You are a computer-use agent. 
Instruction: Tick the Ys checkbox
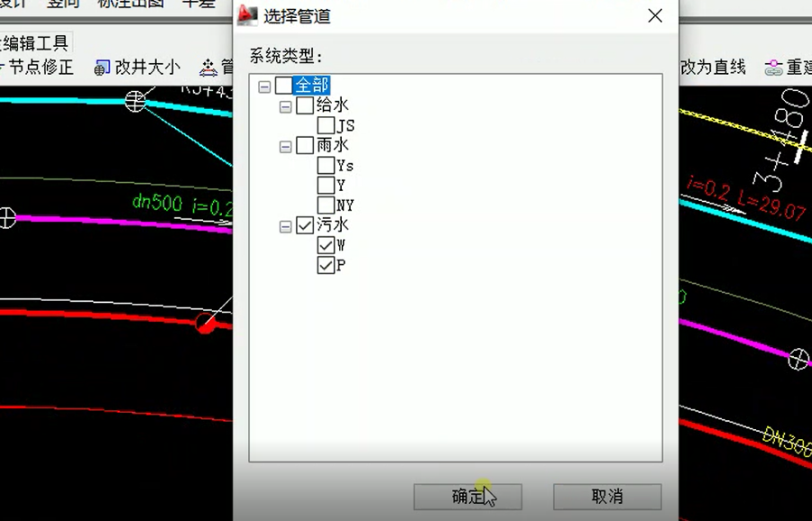pos(326,166)
